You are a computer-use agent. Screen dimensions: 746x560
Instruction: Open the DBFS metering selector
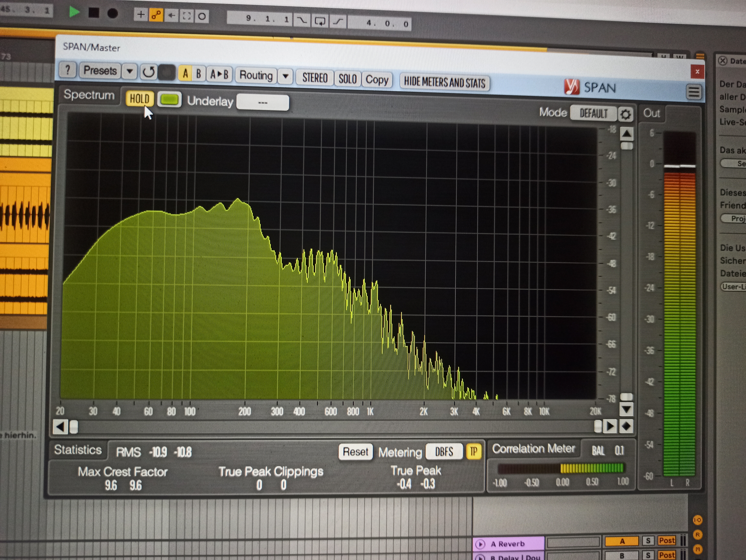tap(444, 451)
